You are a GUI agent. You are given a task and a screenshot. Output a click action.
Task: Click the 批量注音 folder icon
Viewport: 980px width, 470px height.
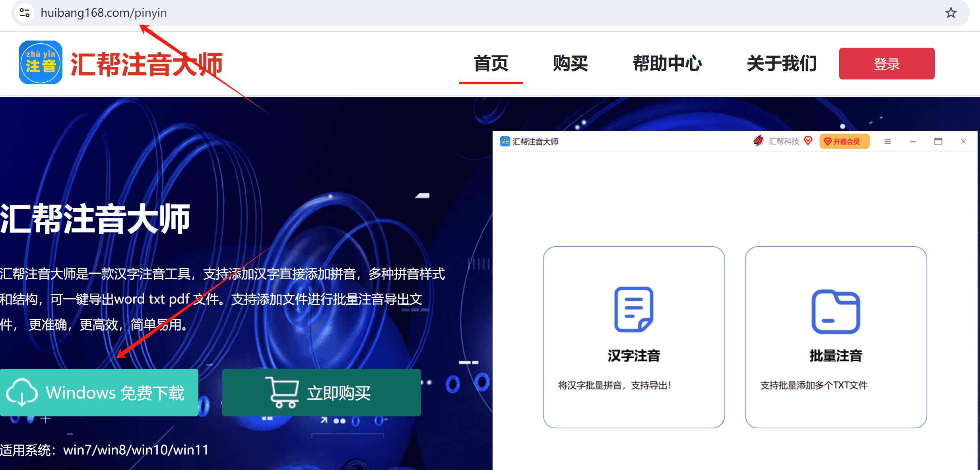tap(836, 311)
